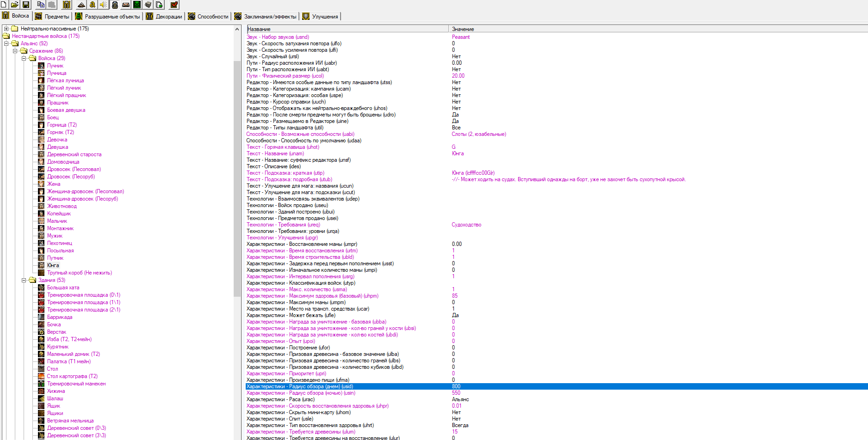This screenshot has height=440, width=868.
Task: Collapse the Войска (29) tree node
Action: coord(24,58)
